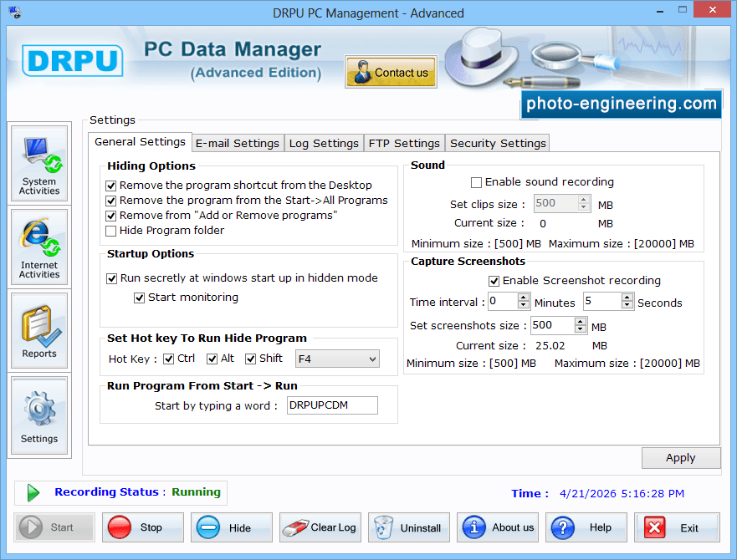Open Internet Activities panel icon

click(39, 238)
